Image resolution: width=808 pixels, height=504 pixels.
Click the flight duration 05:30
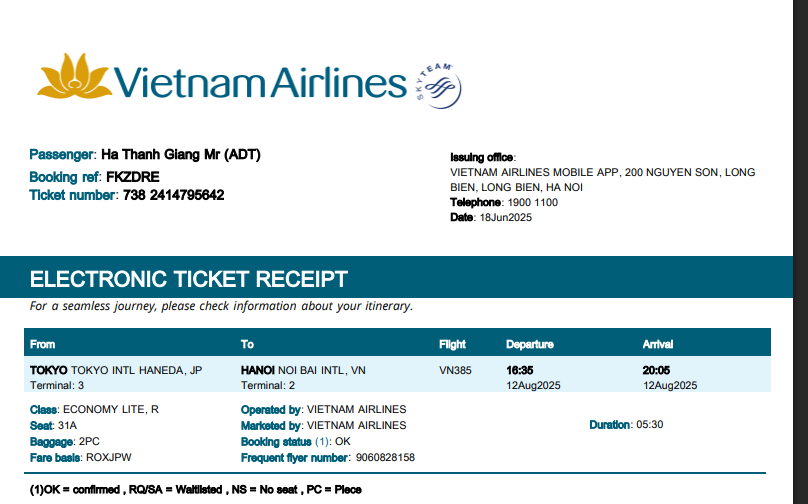click(x=650, y=425)
